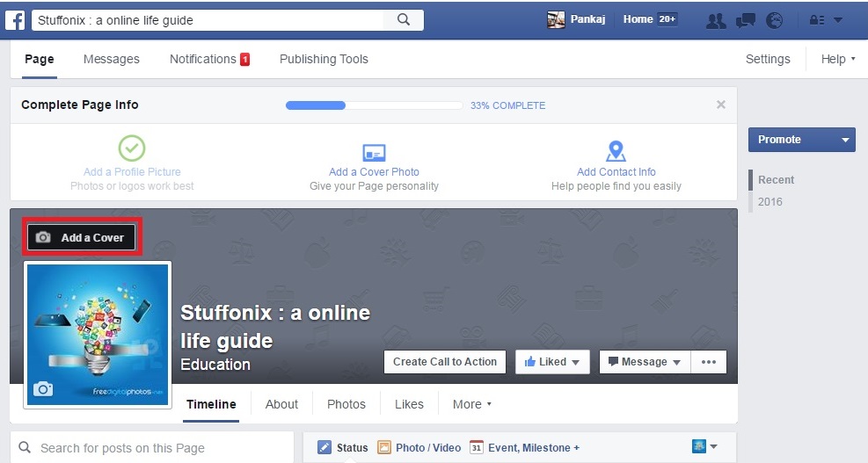Click the cover photo card icon
Image resolution: width=868 pixels, height=463 pixels.
375,153
